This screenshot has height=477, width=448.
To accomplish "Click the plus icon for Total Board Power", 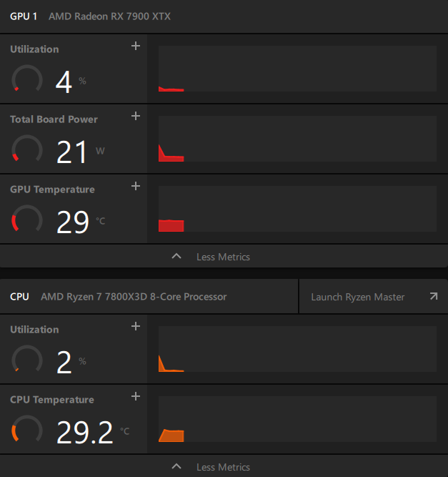I will coord(136,116).
